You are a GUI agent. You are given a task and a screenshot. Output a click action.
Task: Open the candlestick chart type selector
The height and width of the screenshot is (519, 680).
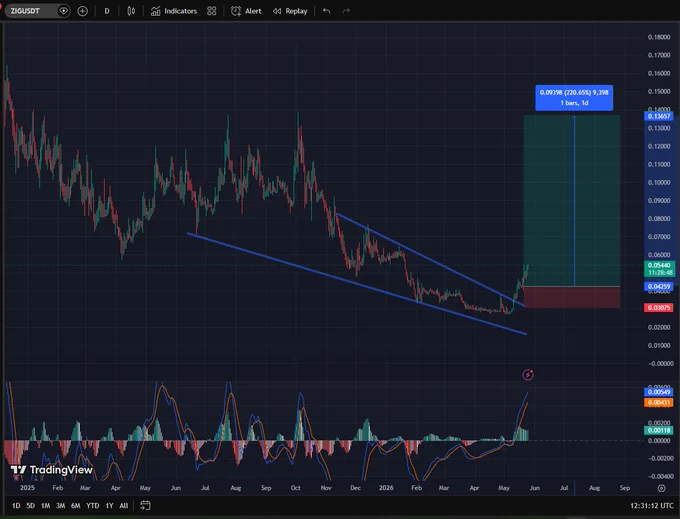tap(131, 11)
